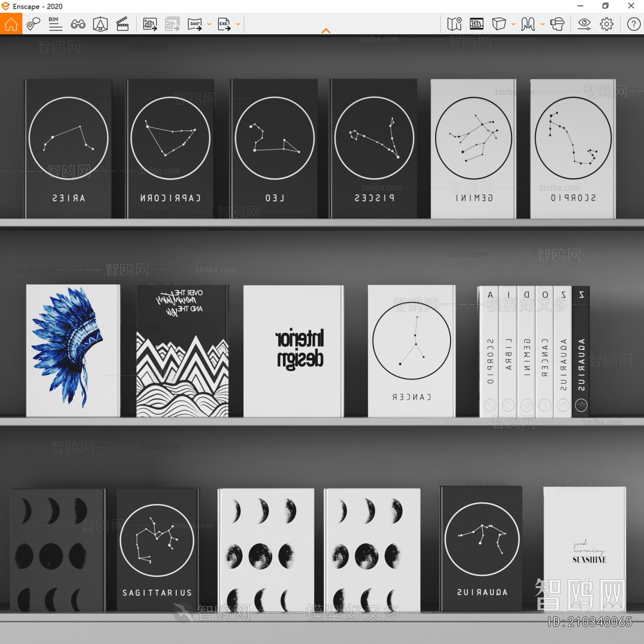This screenshot has width=644, height=644.
Task: Restore down the Enscape window
Action: click(605, 6)
